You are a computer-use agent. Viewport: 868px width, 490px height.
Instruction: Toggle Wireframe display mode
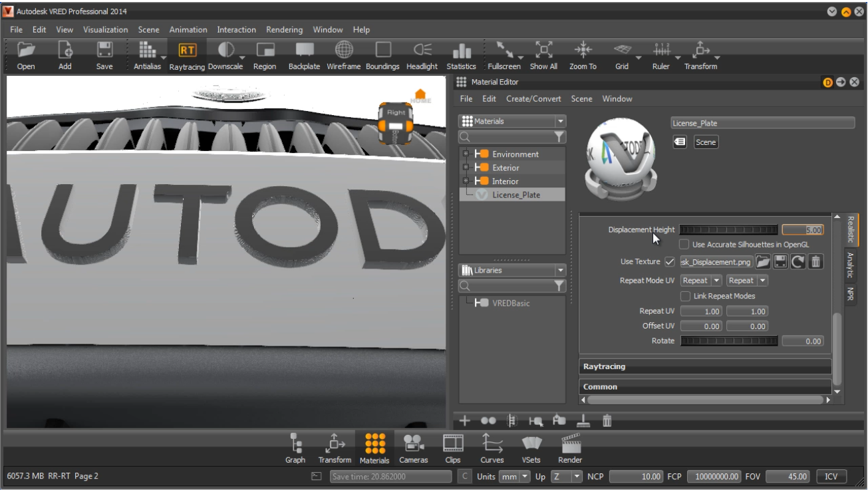coord(344,50)
